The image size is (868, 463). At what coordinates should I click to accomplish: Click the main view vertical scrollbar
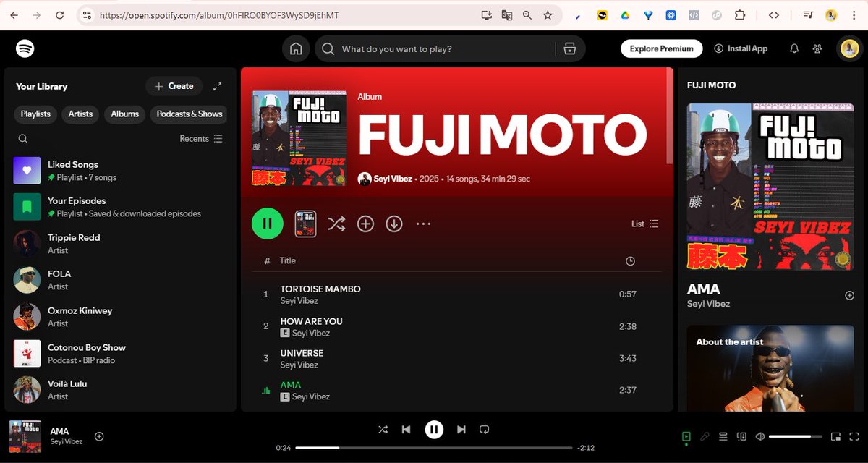click(x=670, y=116)
